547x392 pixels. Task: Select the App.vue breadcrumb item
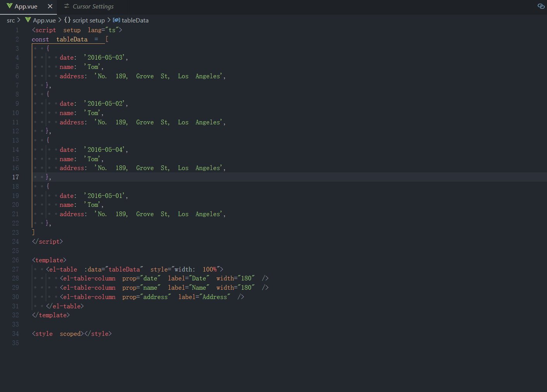pyautogui.click(x=44, y=20)
